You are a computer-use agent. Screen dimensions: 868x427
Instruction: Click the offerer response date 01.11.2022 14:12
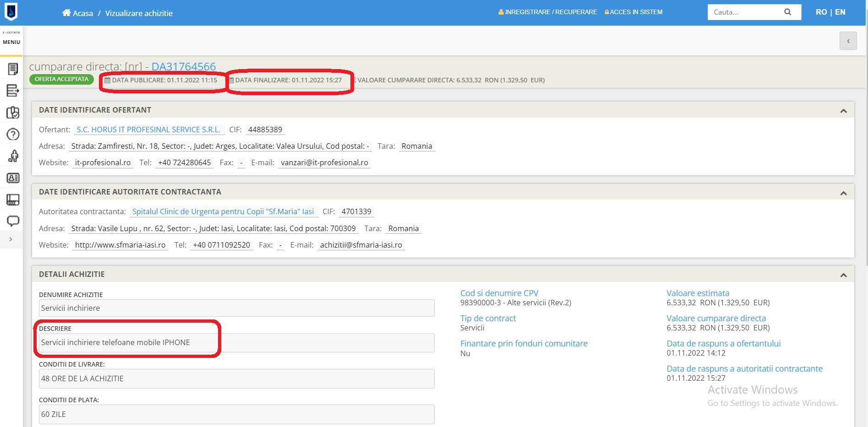696,353
